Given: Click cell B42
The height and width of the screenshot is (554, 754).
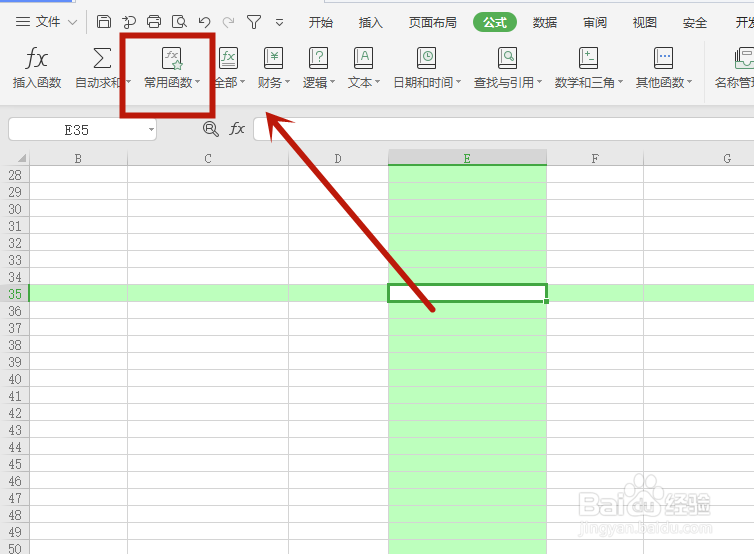Looking at the screenshot, I should tap(78, 413).
